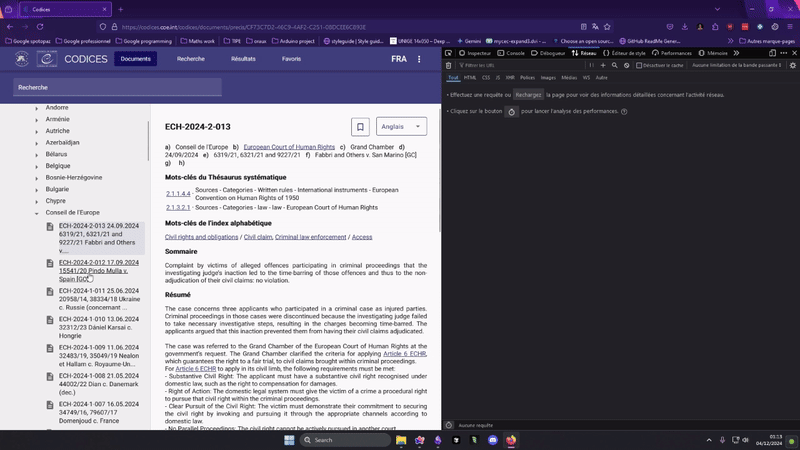Expand the Chypre tree node
800x450 pixels.
37,202
